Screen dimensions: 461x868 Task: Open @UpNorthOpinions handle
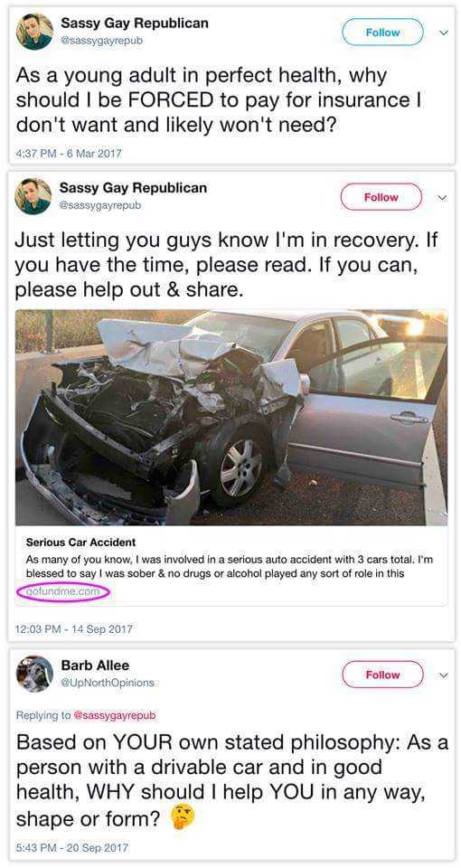tap(108, 683)
